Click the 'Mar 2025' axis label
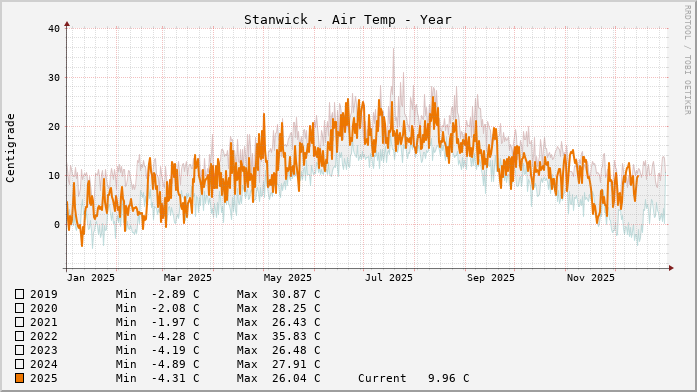 pos(188,278)
